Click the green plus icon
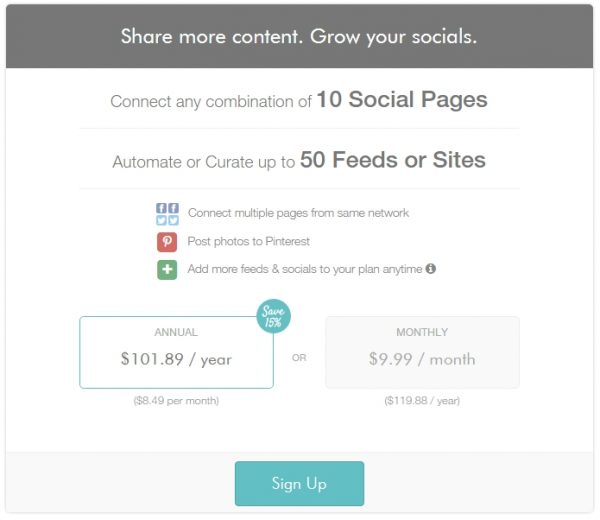Image resolution: width=600 pixels, height=520 pixels. [167, 269]
